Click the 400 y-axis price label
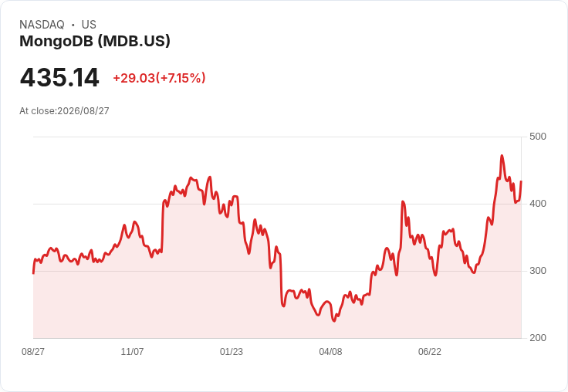This screenshot has height=392, width=568. (538, 204)
